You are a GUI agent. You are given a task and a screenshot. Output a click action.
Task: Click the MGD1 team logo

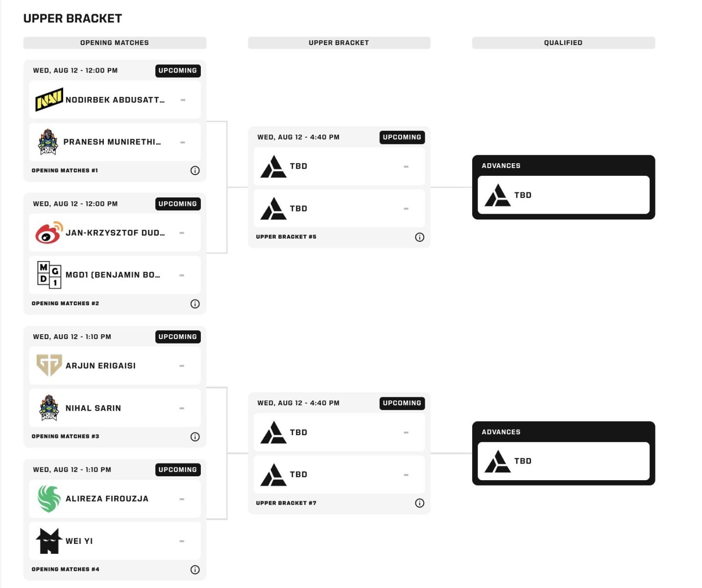coord(49,274)
